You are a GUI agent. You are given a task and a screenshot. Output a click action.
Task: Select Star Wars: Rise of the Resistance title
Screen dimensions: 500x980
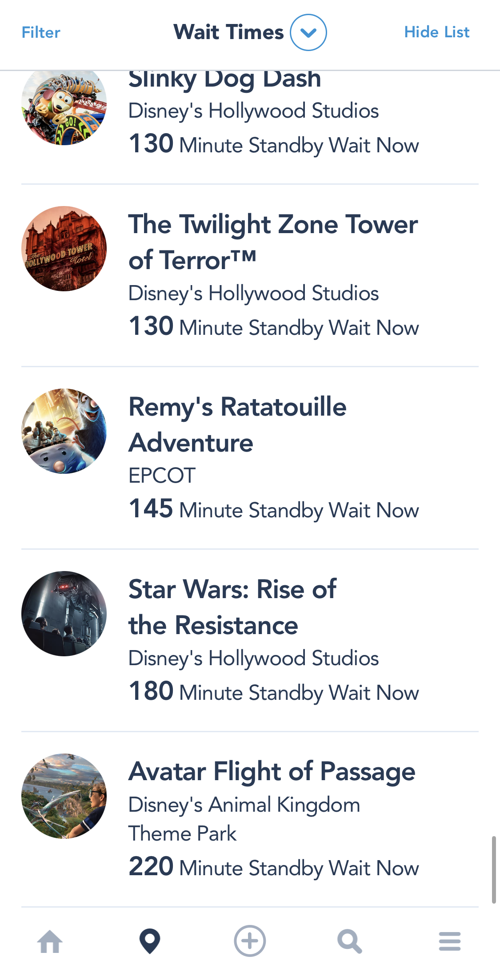tap(232, 607)
